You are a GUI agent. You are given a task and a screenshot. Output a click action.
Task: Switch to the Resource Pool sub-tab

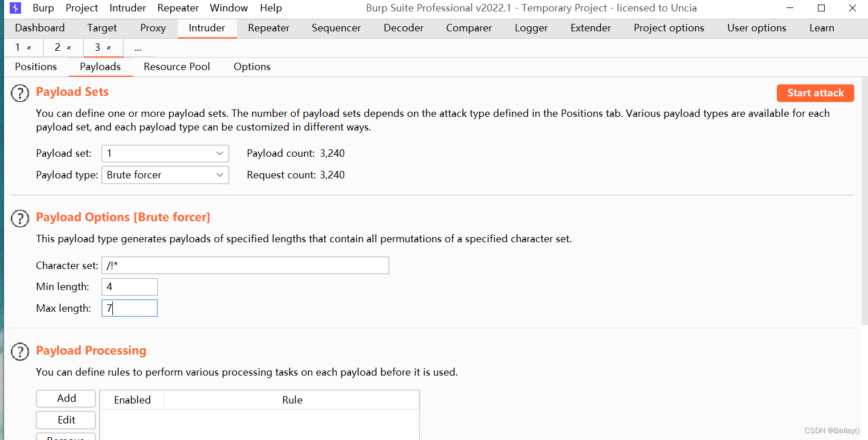(177, 67)
